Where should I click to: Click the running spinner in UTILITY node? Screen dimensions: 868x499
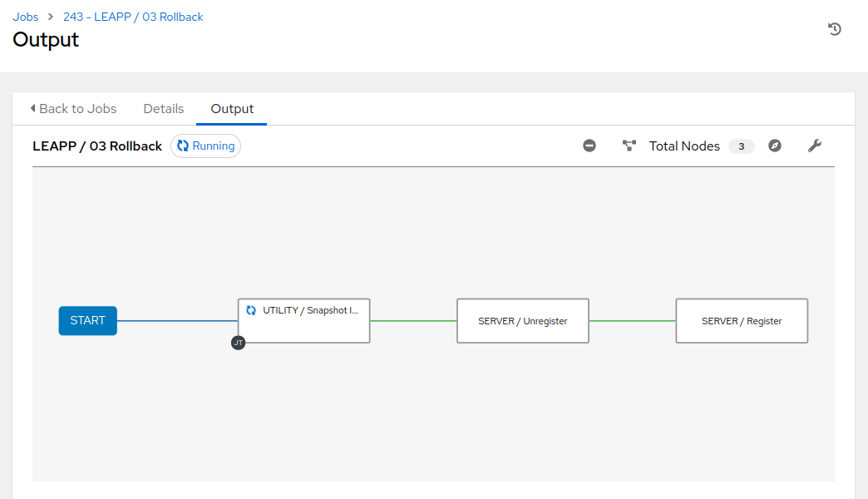(x=251, y=310)
